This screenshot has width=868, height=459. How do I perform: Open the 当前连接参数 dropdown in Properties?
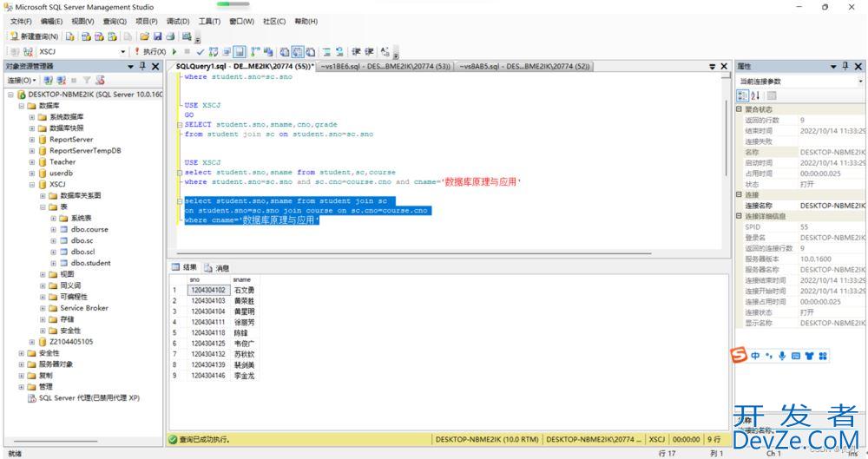tap(861, 82)
